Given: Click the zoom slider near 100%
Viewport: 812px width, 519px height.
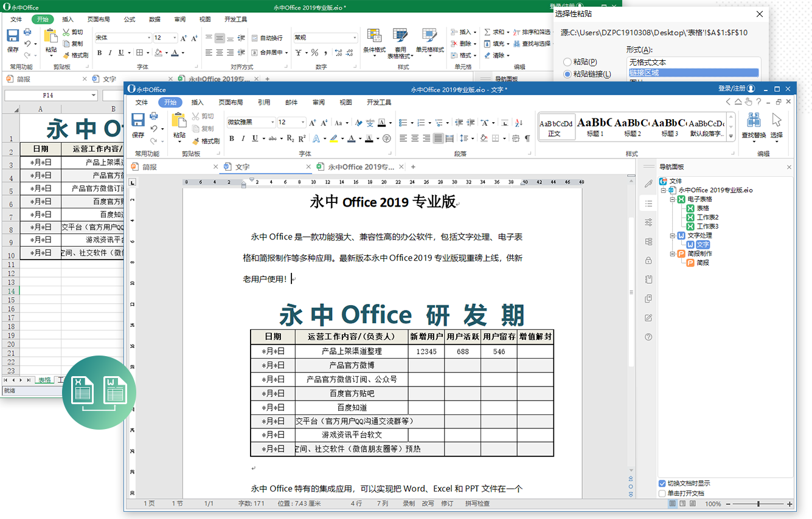Looking at the screenshot, I should [758, 504].
